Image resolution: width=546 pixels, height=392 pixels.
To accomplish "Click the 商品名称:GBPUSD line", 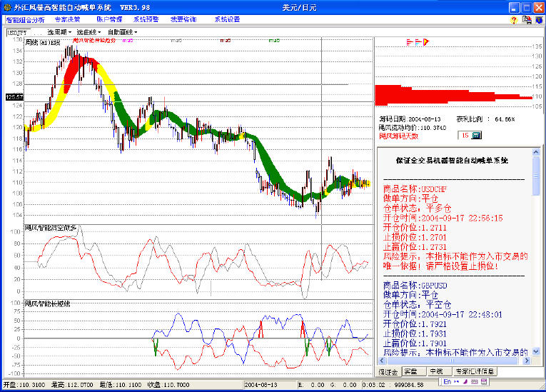I will 415,286.
